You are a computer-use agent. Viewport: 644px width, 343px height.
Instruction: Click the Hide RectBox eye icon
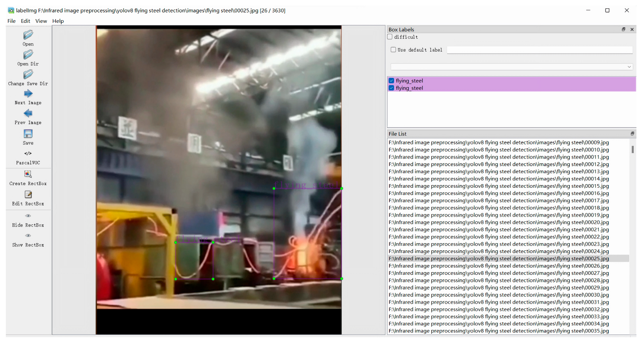pos(28,216)
